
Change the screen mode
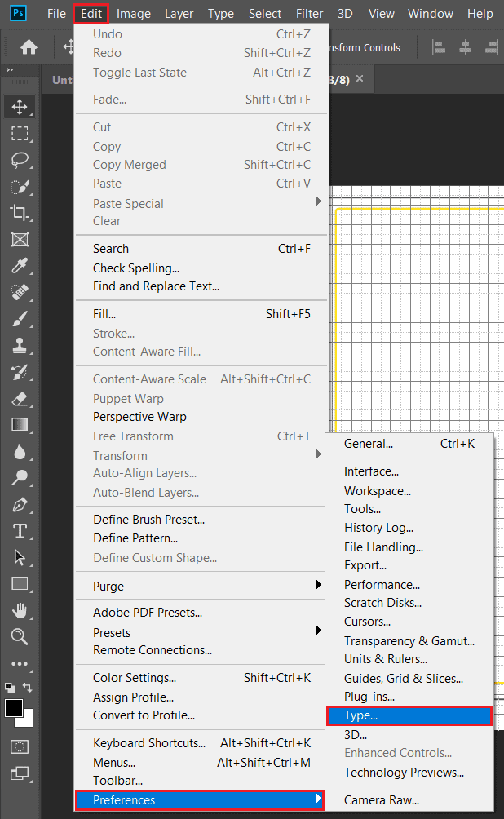click(20, 773)
